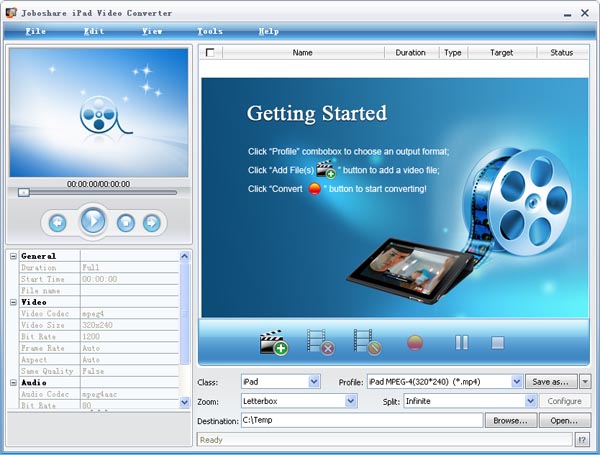Click the preview seek slider handle
The height and width of the screenshot is (455, 600).
24,192
